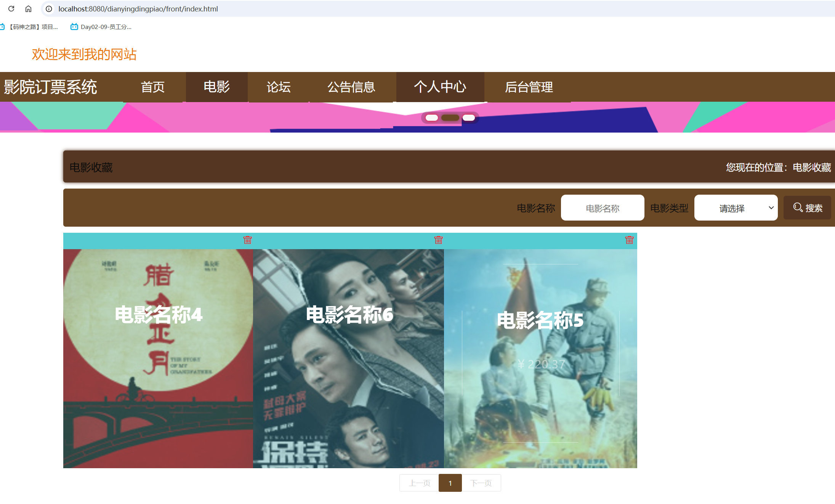
Task: Open the 电影名称6 movie poster
Action: 349,358
